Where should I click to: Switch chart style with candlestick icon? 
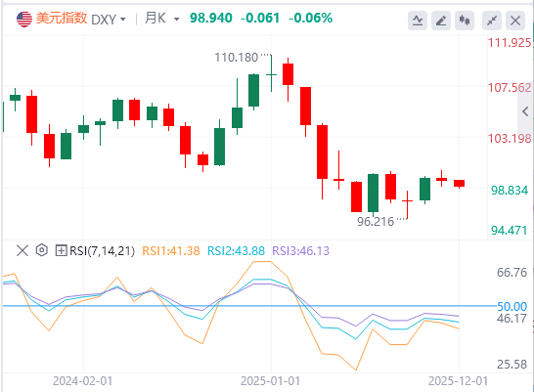(x=465, y=21)
